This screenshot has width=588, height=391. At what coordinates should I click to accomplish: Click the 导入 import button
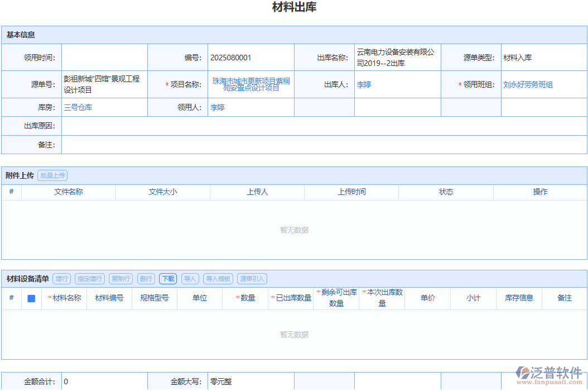(189, 279)
